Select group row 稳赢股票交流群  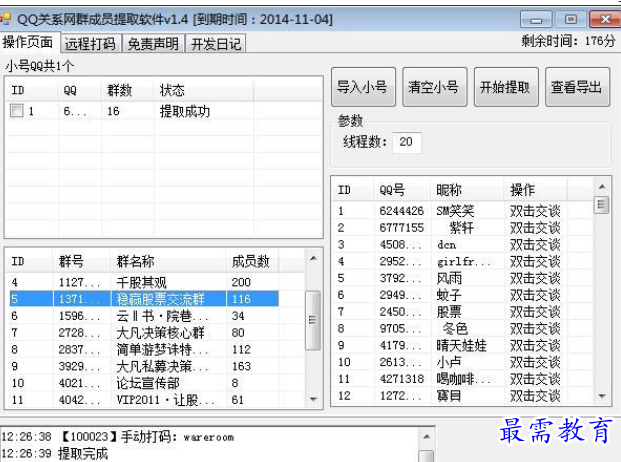pyautogui.click(x=144, y=299)
